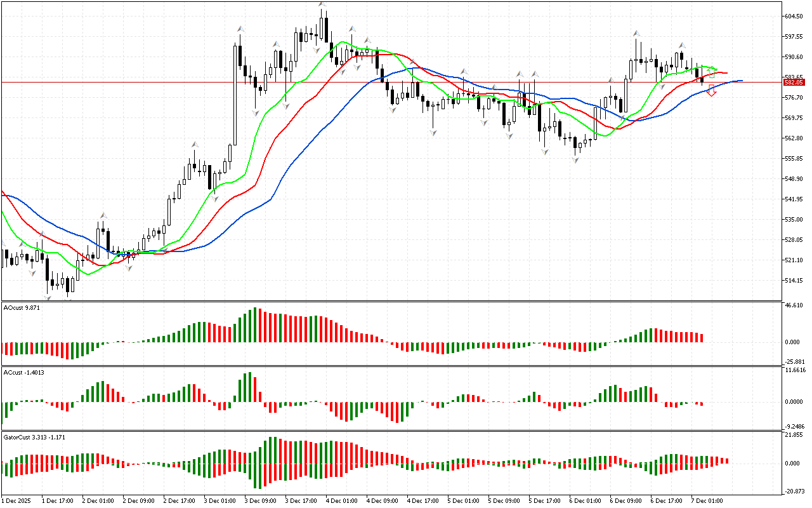
Task: Click the GatorCust 3.313 -1.171 label
Action: (34, 438)
